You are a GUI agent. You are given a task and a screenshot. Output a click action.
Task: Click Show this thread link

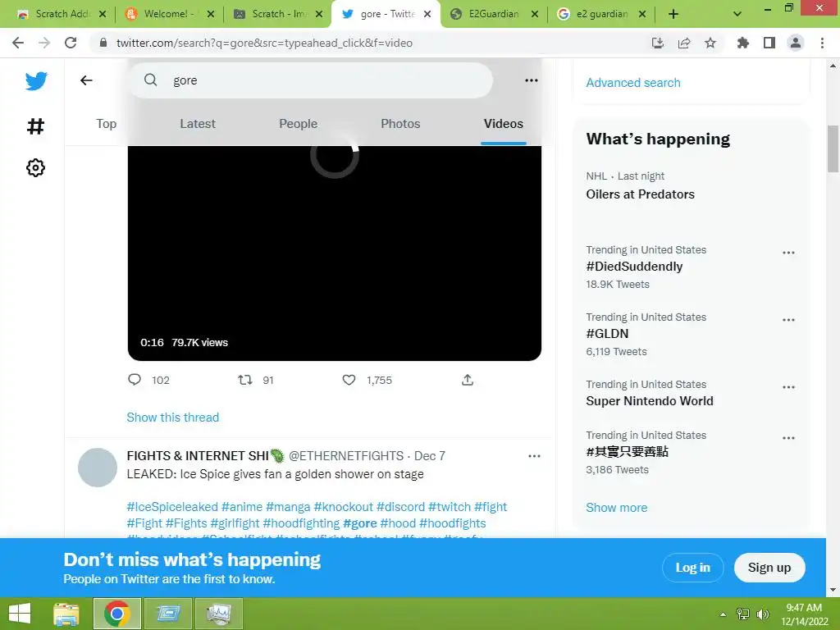point(172,418)
